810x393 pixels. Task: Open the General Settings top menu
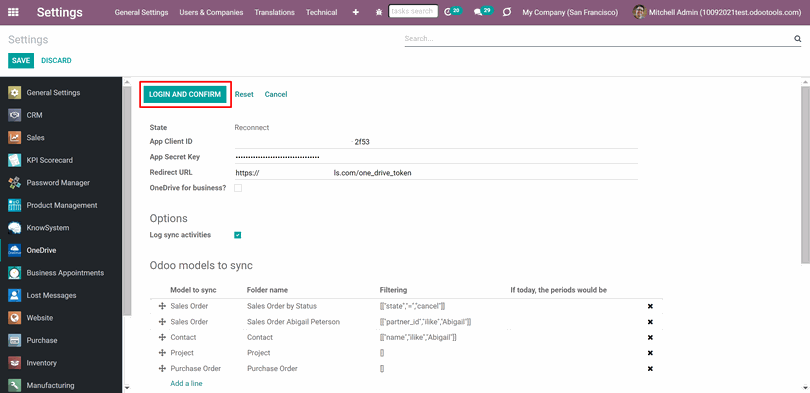pos(142,12)
